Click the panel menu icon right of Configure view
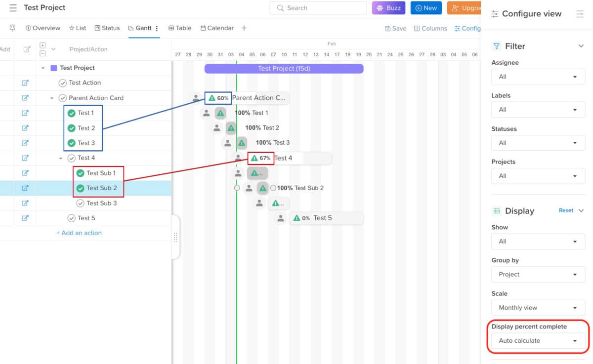The width and height of the screenshot is (593, 364). point(580,14)
